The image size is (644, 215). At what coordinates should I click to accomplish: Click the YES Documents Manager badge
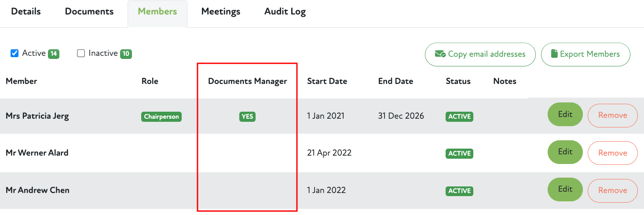247,117
